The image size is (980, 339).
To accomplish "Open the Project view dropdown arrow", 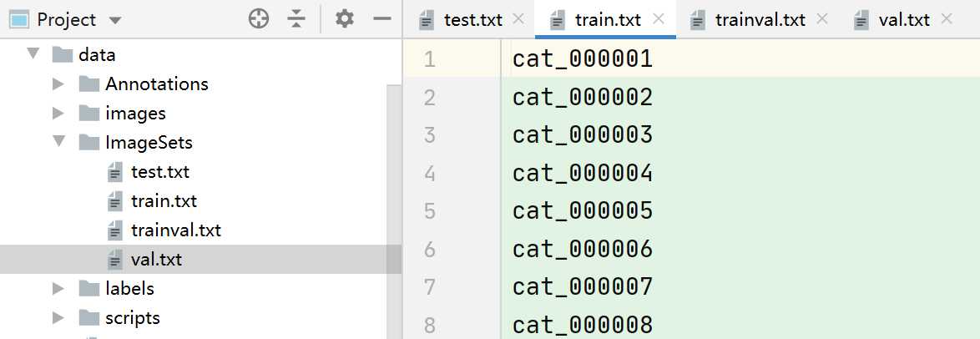I will pyautogui.click(x=115, y=20).
